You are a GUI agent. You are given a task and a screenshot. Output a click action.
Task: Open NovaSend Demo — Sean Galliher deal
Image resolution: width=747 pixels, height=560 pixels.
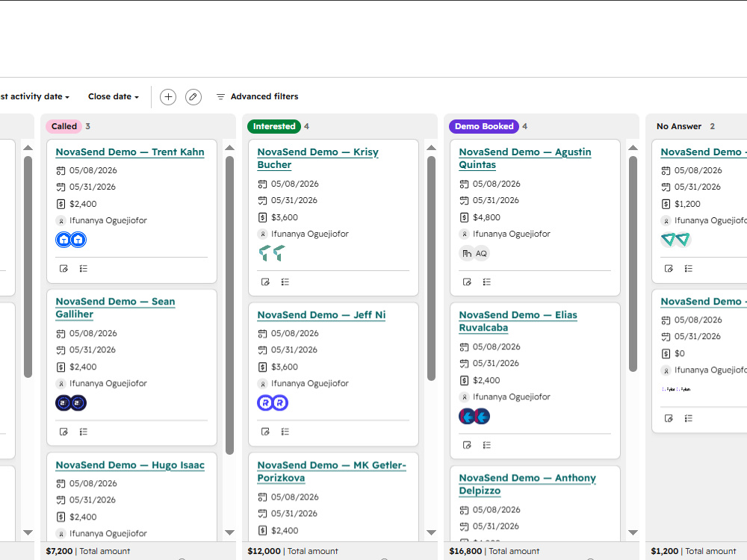click(x=115, y=308)
